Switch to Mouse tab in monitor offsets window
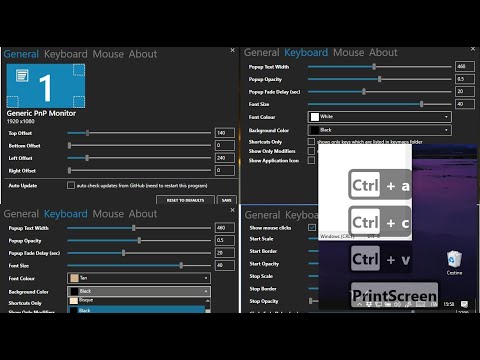480x360 pixels. click(x=108, y=54)
